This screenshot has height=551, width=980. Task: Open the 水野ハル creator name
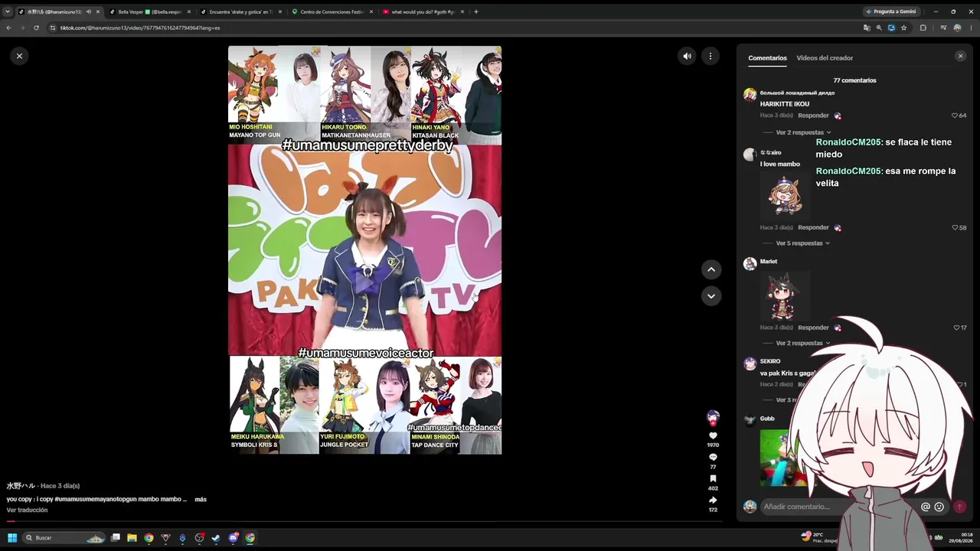[x=21, y=486]
